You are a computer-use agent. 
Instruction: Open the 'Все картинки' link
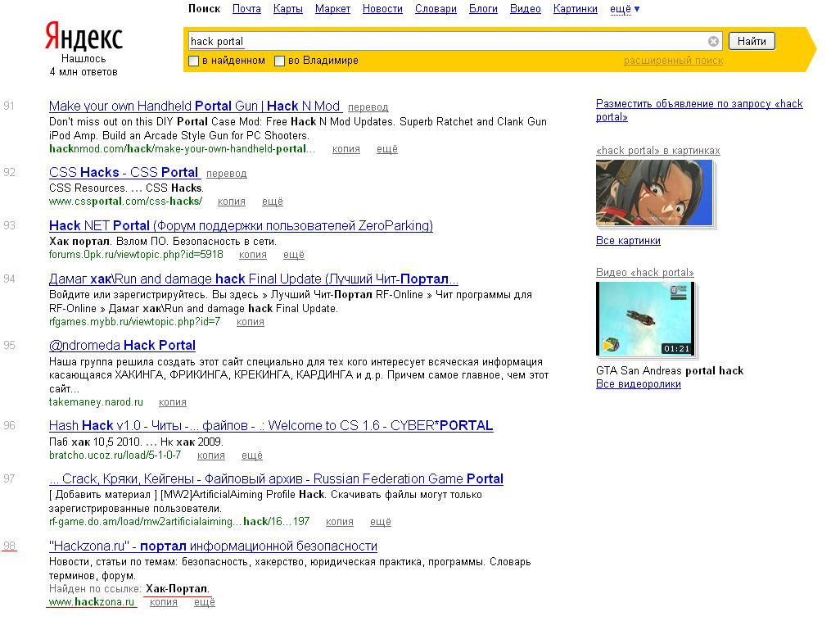(628, 241)
